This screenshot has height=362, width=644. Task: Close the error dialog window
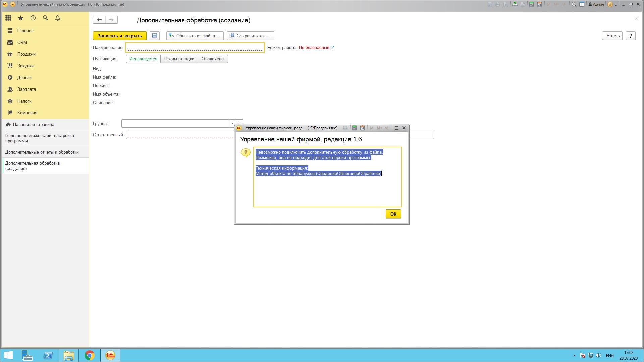(x=404, y=128)
